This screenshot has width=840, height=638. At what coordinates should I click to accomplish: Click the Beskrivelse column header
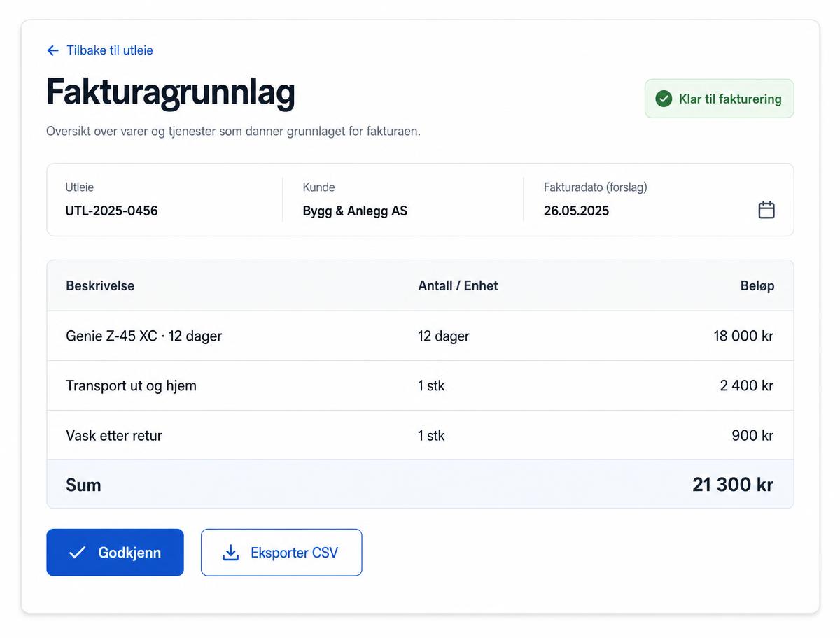coord(100,285)
